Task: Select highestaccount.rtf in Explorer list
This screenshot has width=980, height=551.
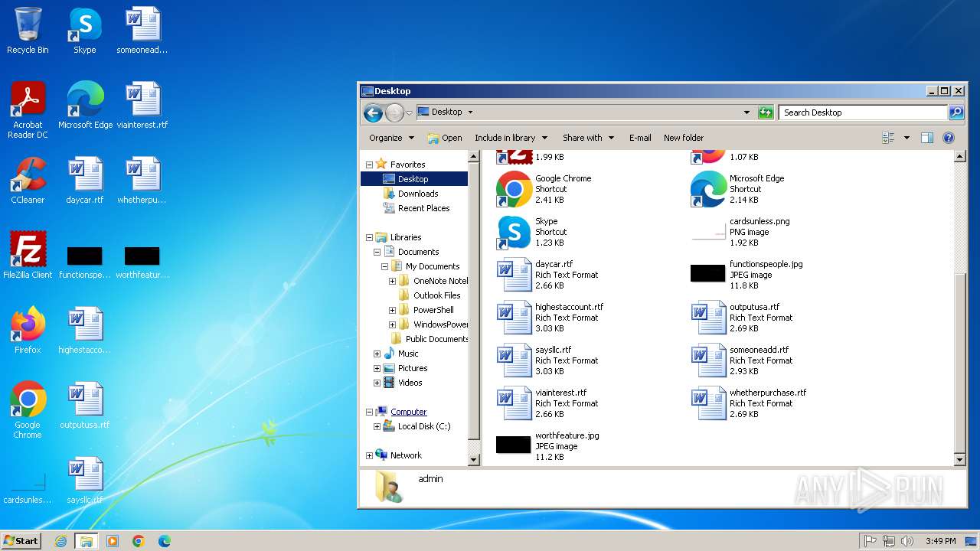Action: tap(550, 318)
